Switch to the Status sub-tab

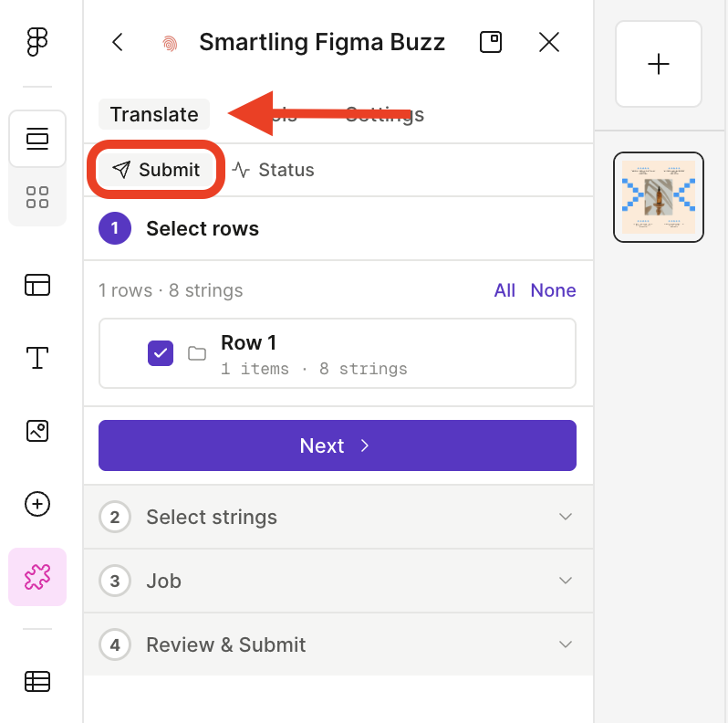coord(274,170)
